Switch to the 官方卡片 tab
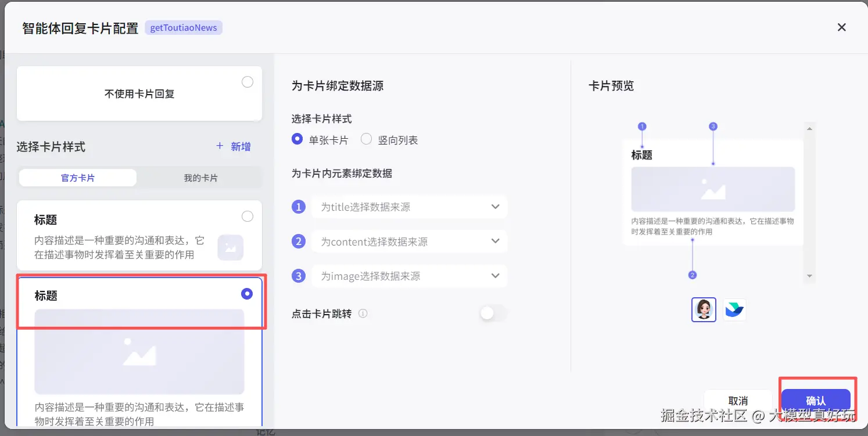This screenshot has height=436, width=868. point(78,178)
